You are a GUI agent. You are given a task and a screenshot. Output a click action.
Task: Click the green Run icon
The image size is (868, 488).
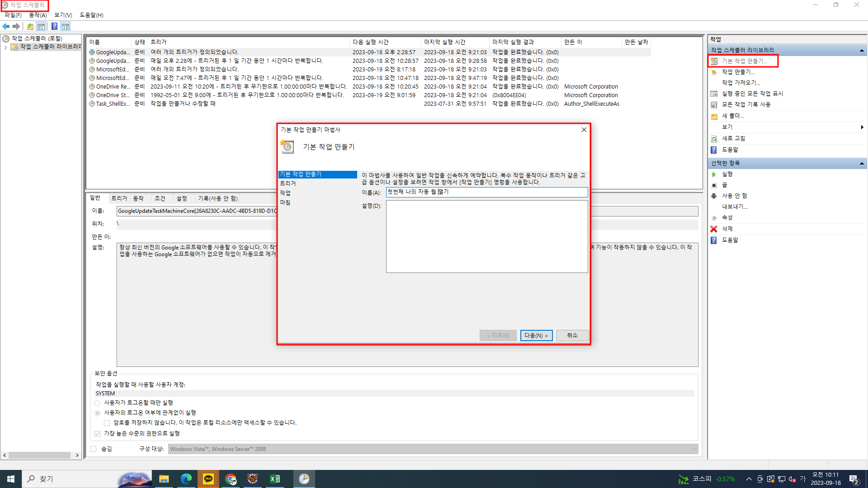point(714,174)
